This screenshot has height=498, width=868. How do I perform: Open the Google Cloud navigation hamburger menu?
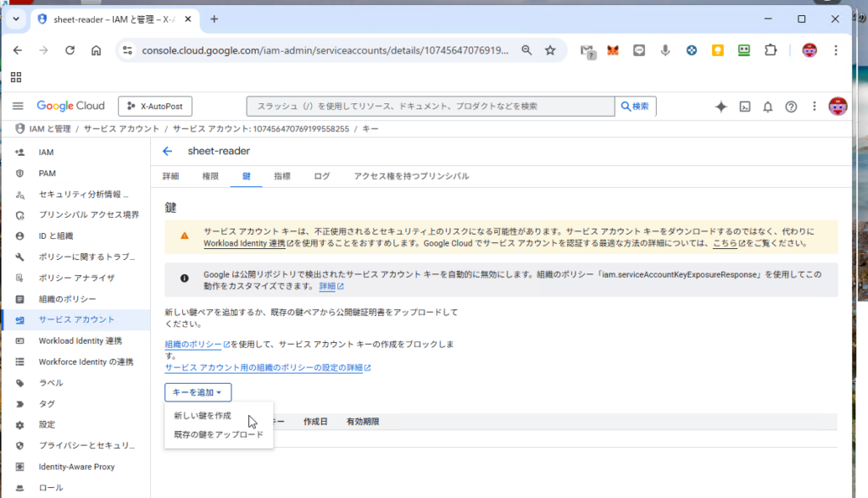pyautogui.click(x=18, y=106)
